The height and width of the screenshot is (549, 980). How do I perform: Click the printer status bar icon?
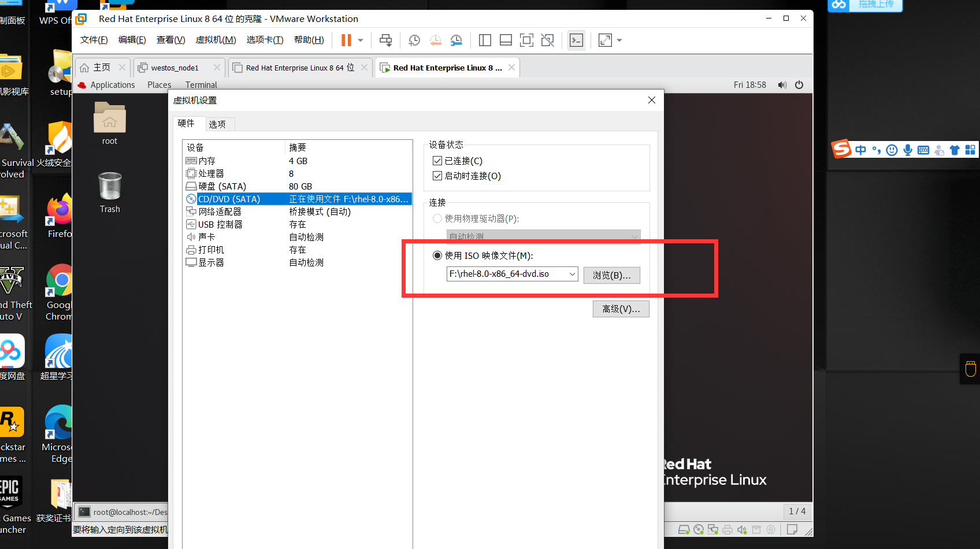pyautogui.click(x=727, y=529)
